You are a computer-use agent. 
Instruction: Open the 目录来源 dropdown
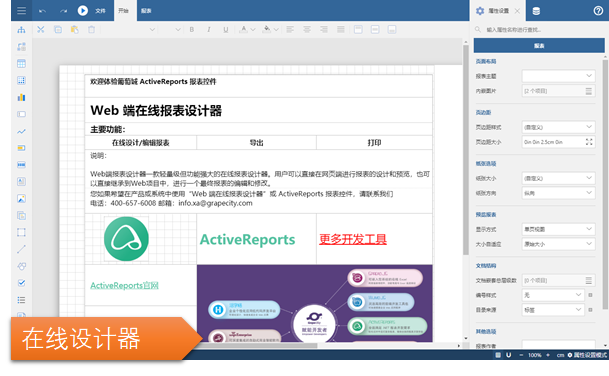pos(553,310)
